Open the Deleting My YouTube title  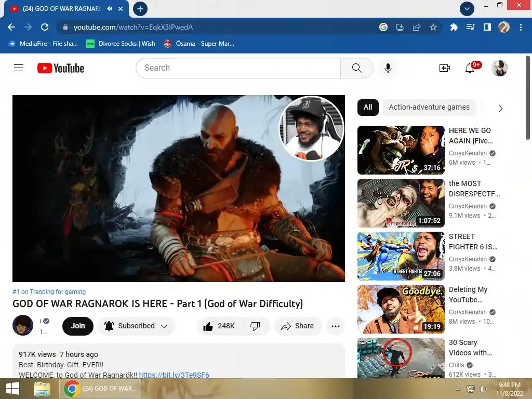[x=468, y=295]
